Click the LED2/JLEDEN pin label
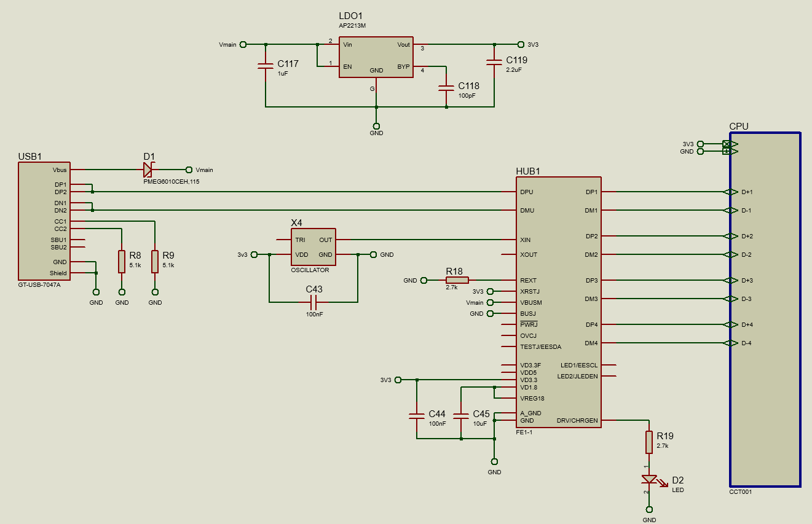Viewport: 812px width, 524px height. point(577,377)
